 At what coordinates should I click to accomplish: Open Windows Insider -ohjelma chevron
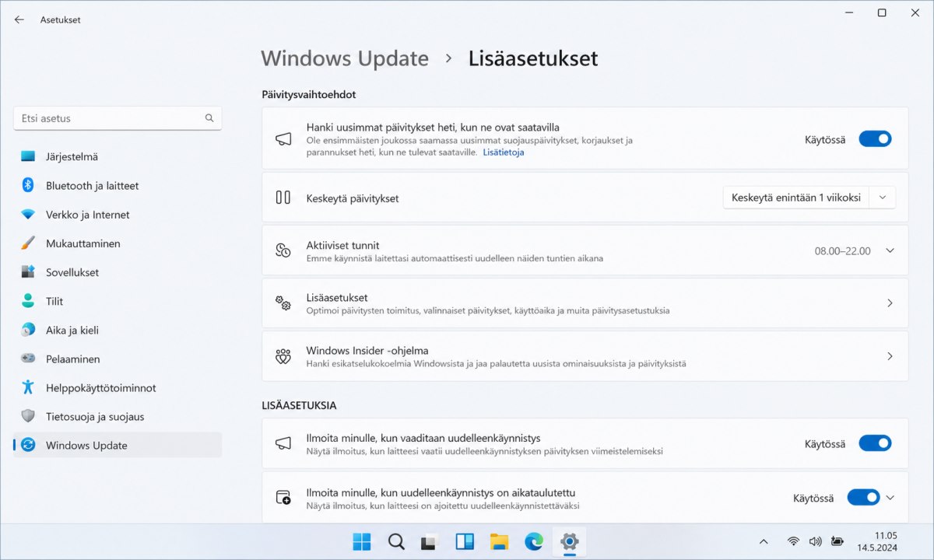[x=890, y=356]
